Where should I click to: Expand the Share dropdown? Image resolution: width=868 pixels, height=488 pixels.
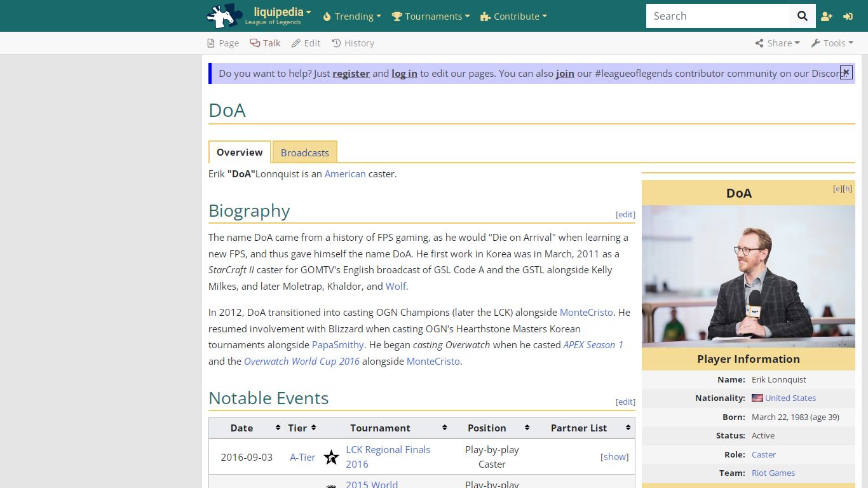point(777,43)
